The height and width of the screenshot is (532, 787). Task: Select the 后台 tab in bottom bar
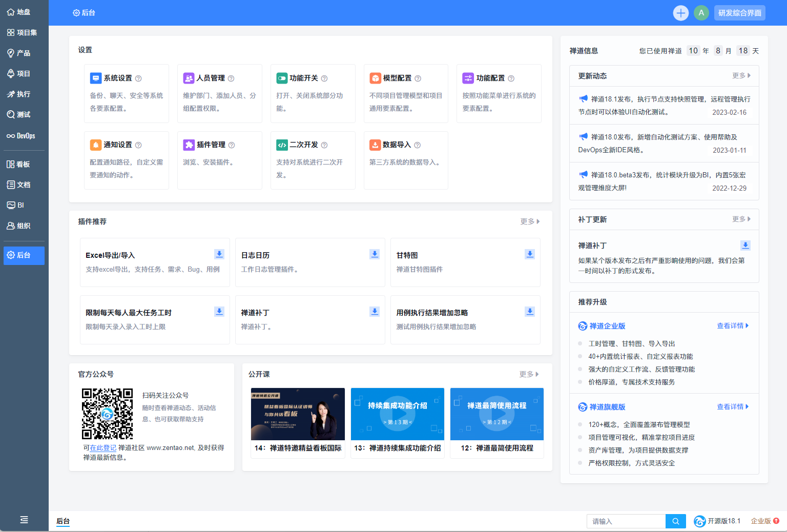point(63,521)
